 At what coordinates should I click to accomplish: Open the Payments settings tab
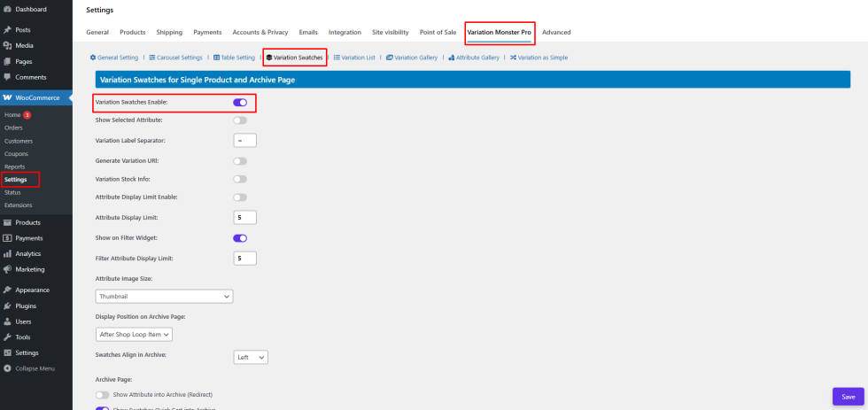click(207, 33)
